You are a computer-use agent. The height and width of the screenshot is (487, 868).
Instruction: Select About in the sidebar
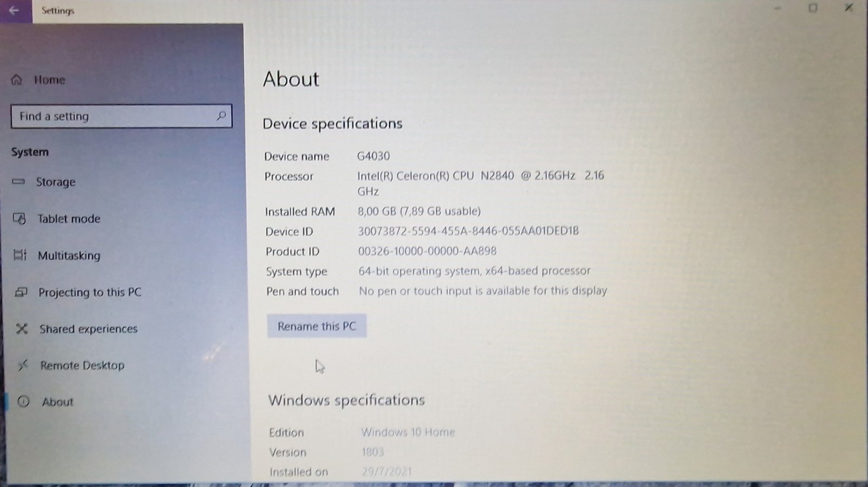(x=57, y=402)
